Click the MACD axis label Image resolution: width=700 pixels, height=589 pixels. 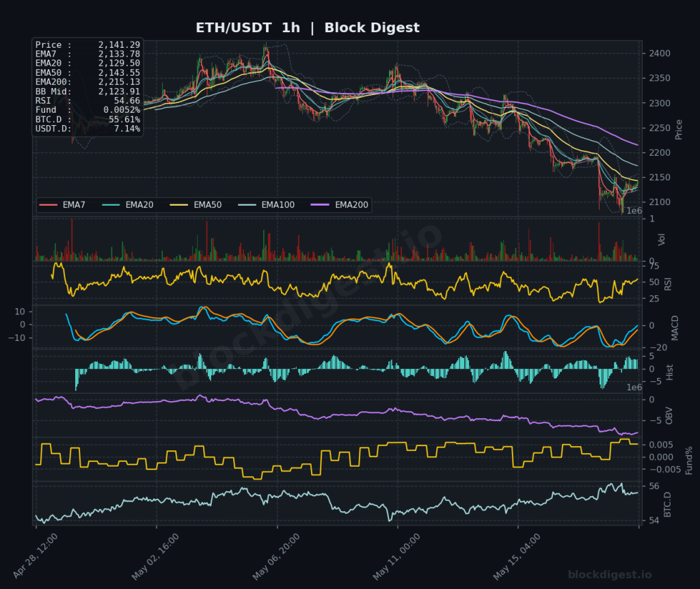tap(675, 328)
